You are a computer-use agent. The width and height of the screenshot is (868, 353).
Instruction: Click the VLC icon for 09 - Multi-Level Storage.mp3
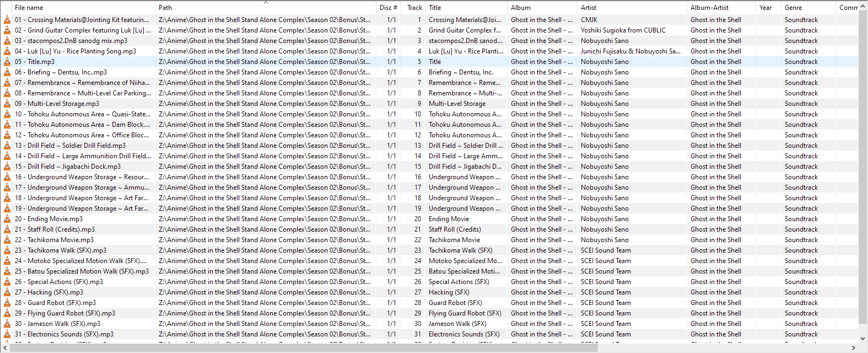click(7, 103)
